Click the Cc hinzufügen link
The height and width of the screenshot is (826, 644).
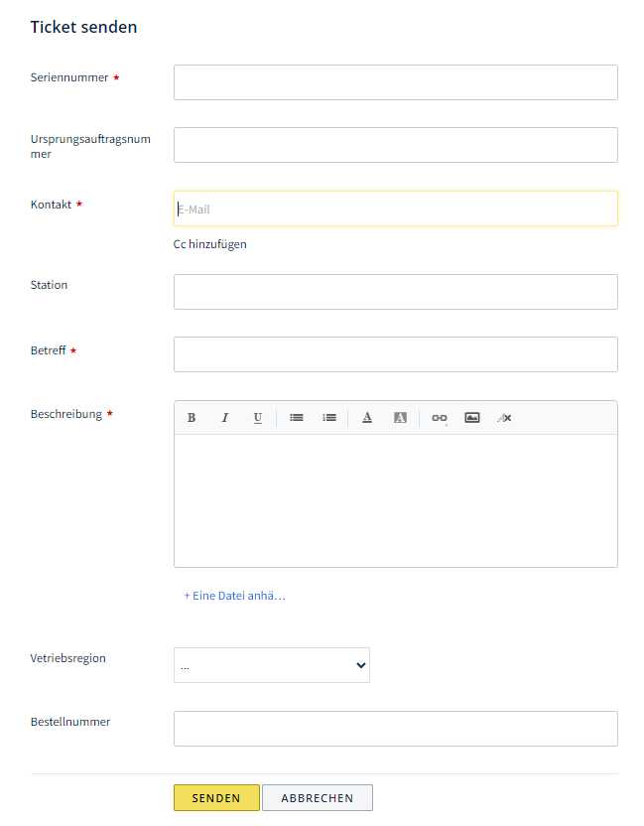pyautogui.click(x=210, y=244)
